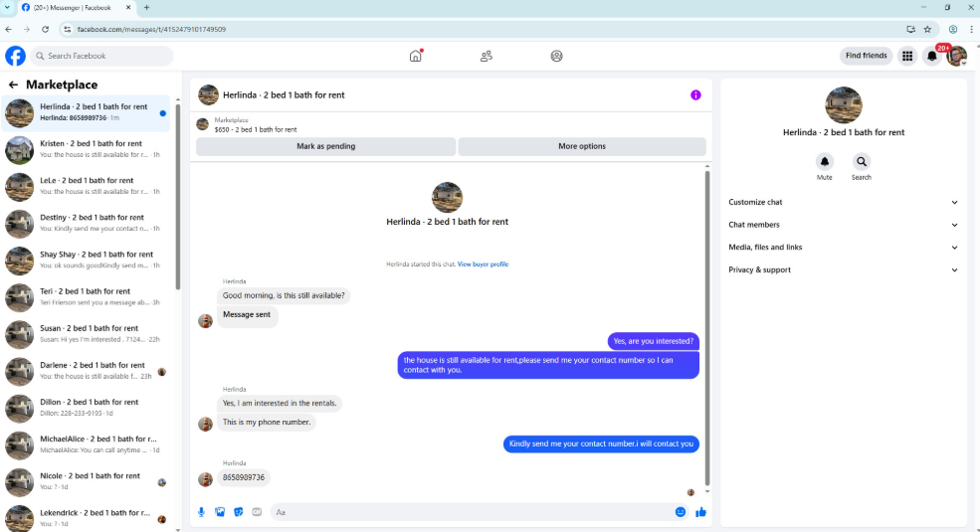Click the back arrow beside Marketplace

point(13,85)
